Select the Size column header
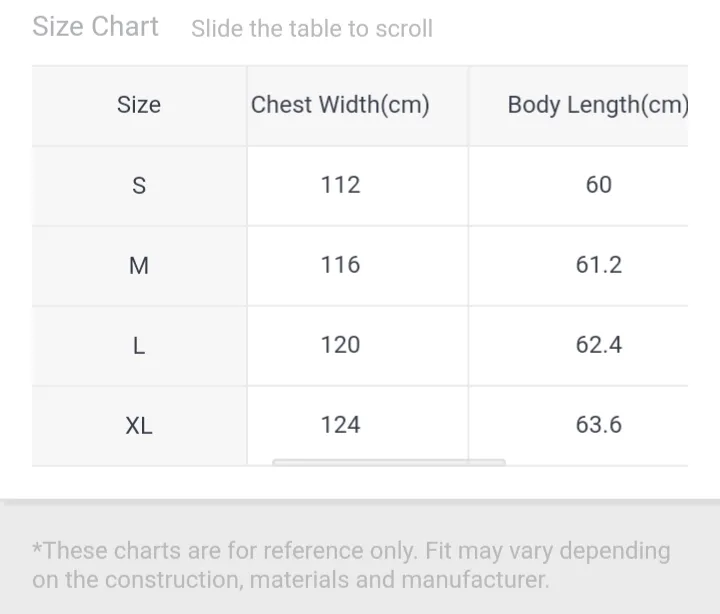This screenshot has height=614, width=720. click(139, 105)
